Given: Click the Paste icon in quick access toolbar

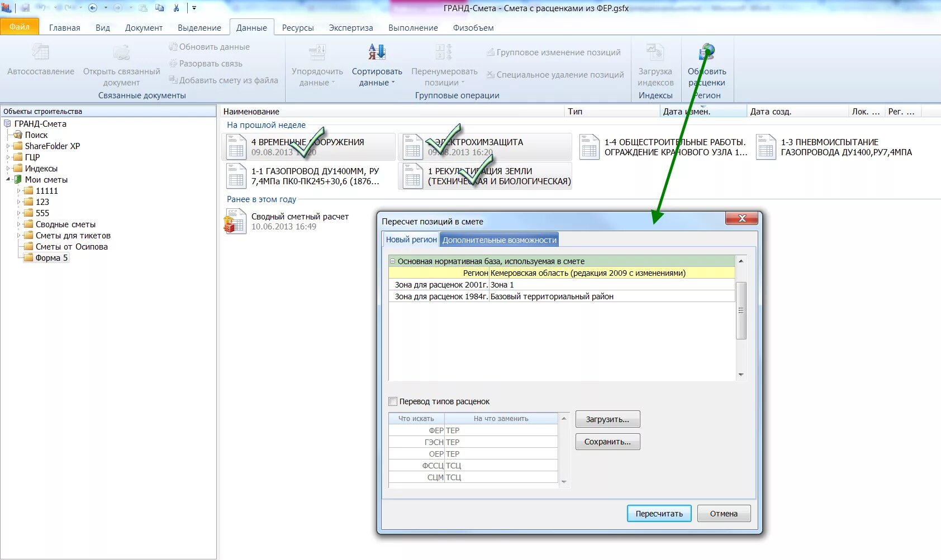Looking at the screenshot, I should [143, 8].
